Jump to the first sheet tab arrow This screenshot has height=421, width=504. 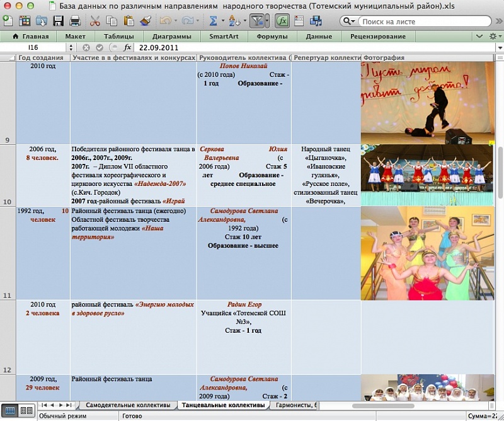coord(44,405)
